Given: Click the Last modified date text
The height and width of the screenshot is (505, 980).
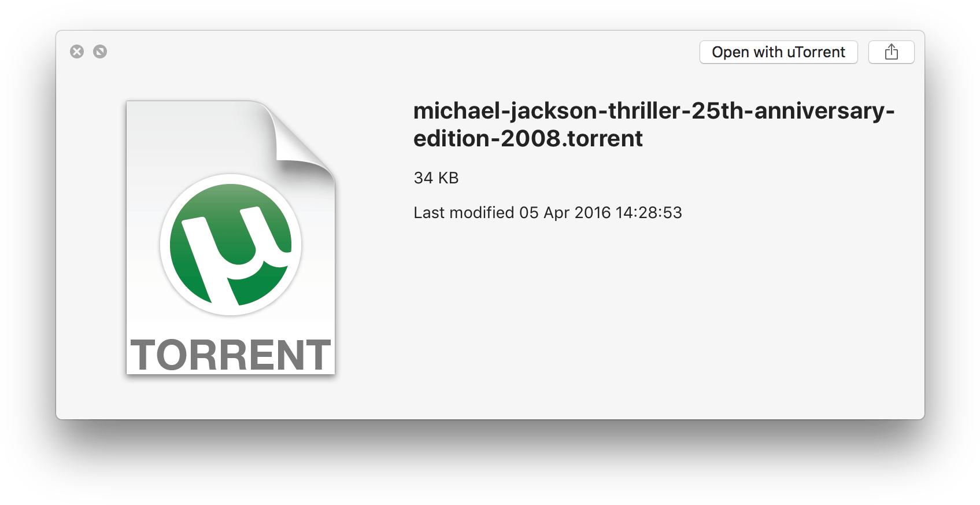Looking at the screenshot, I should pos(548,213).
